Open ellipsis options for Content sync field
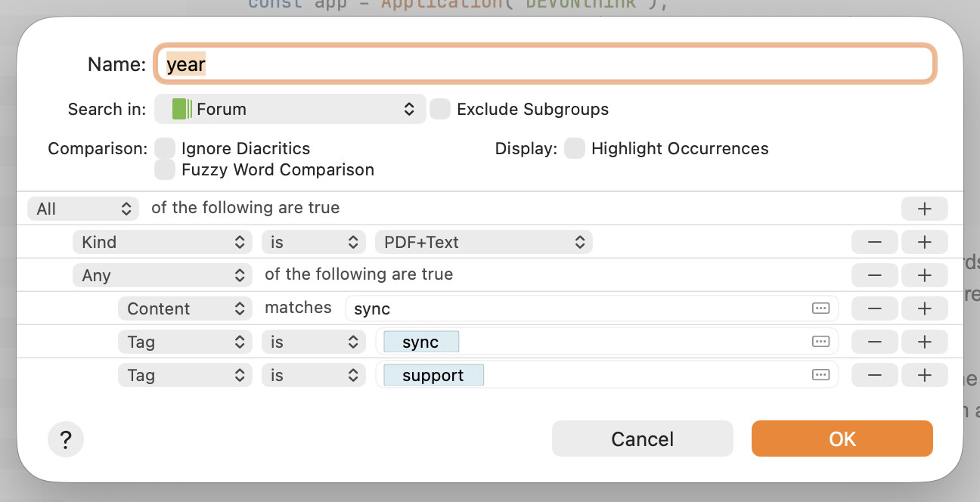 [x=820, y=308]
